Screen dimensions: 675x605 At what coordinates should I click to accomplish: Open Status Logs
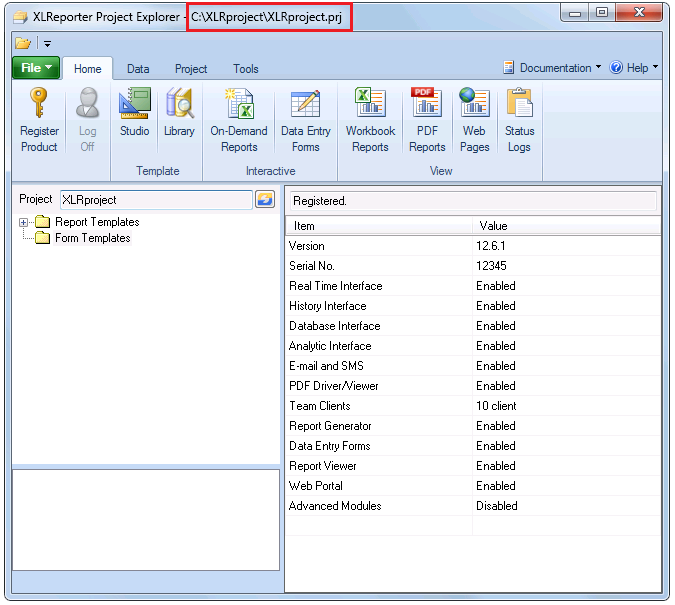coord(520,120)
